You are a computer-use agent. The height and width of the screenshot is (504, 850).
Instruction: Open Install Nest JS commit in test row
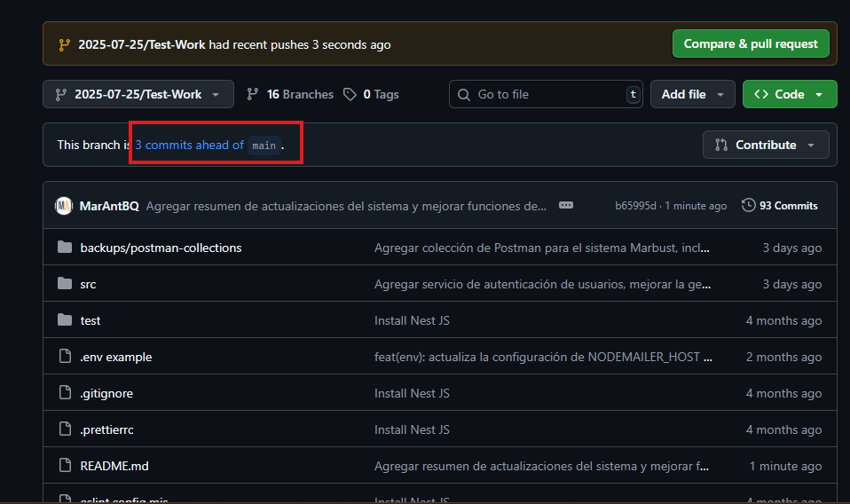(412, 320)
